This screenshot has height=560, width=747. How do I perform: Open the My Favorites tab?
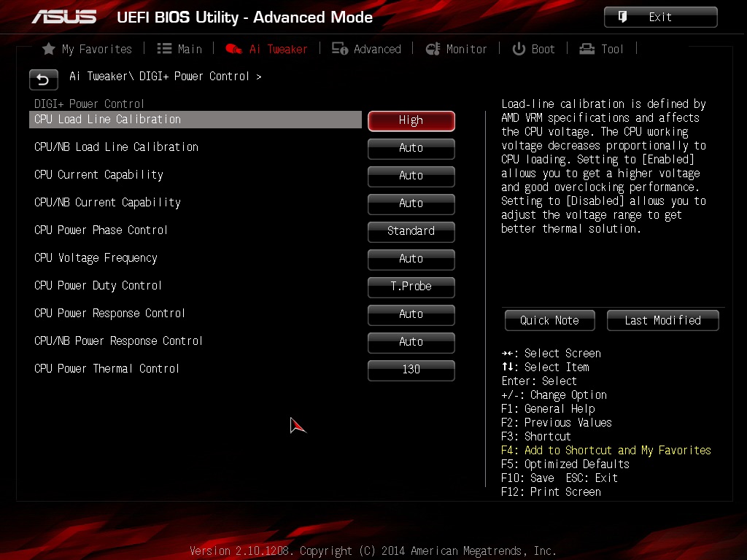(x=88, y=49)
